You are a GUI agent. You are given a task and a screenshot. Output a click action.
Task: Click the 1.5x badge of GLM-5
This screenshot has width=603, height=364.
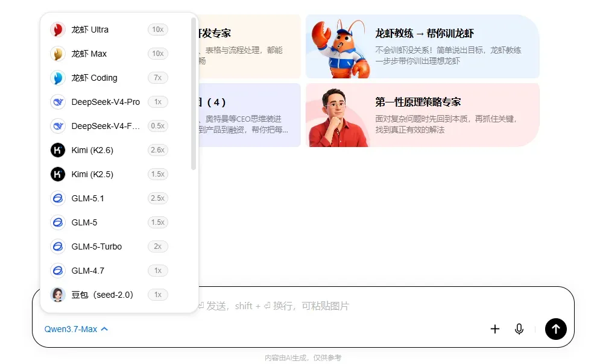[157, 222]
